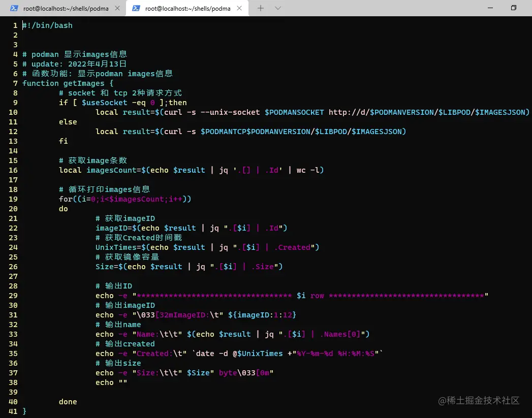The image size is (532, 418).
Task: Click 'wc -l' at end of line 16
Action: (x=308, y=170)
